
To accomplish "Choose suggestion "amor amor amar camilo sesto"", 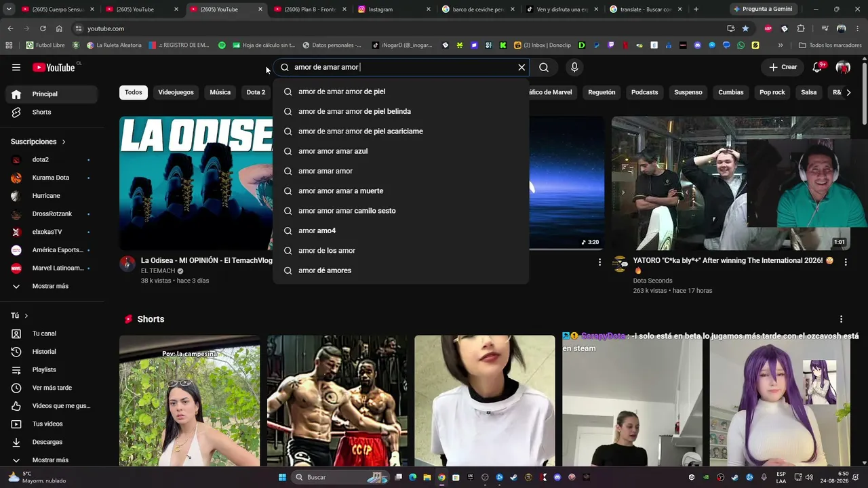I will [401, 211].
